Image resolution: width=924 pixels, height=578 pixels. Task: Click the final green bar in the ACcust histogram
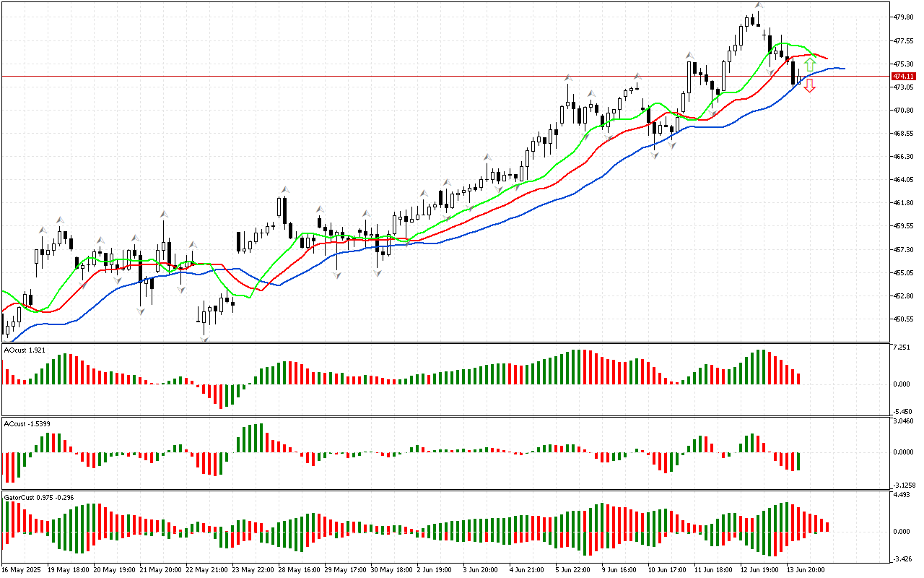[x=799, y=461]
